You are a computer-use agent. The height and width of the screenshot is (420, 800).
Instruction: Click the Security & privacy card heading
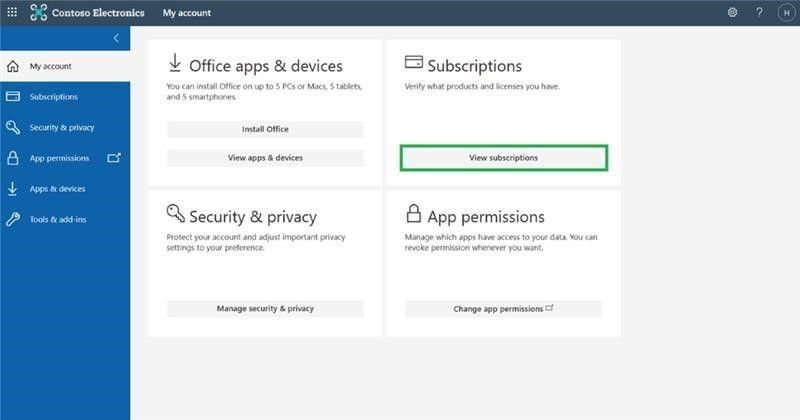[x=253, y=217]
